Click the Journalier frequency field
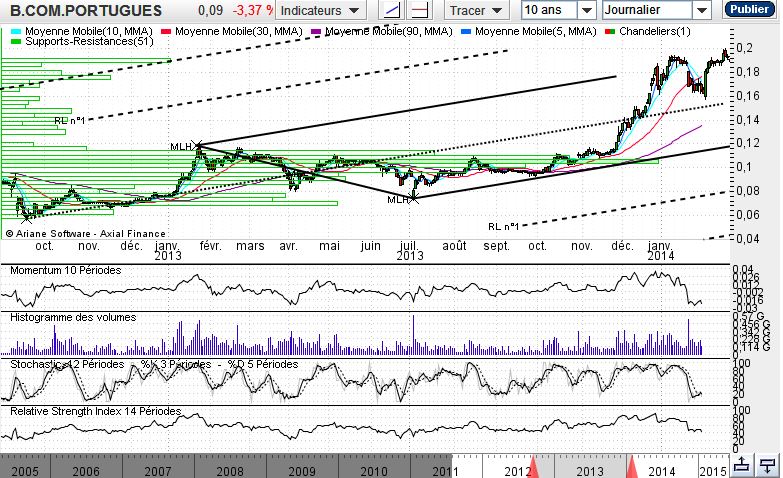Viewport: 783px width, 478px height. pos(648,10)
